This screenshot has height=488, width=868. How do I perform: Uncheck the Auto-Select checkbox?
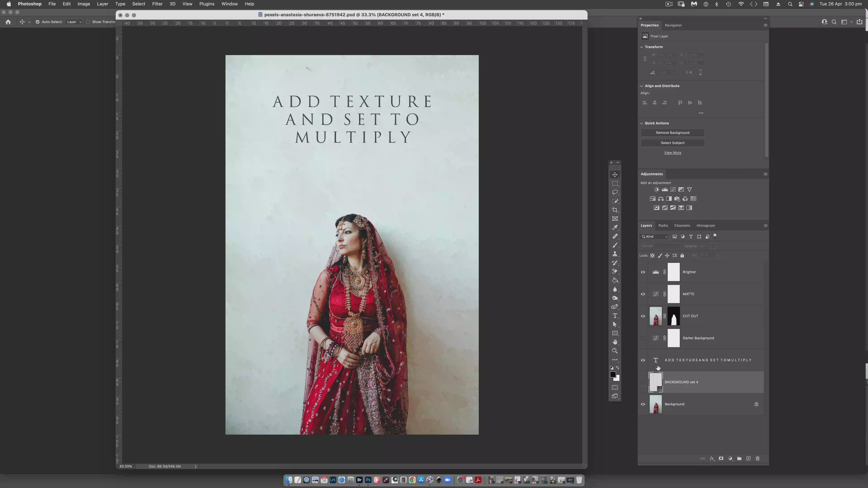38,22
